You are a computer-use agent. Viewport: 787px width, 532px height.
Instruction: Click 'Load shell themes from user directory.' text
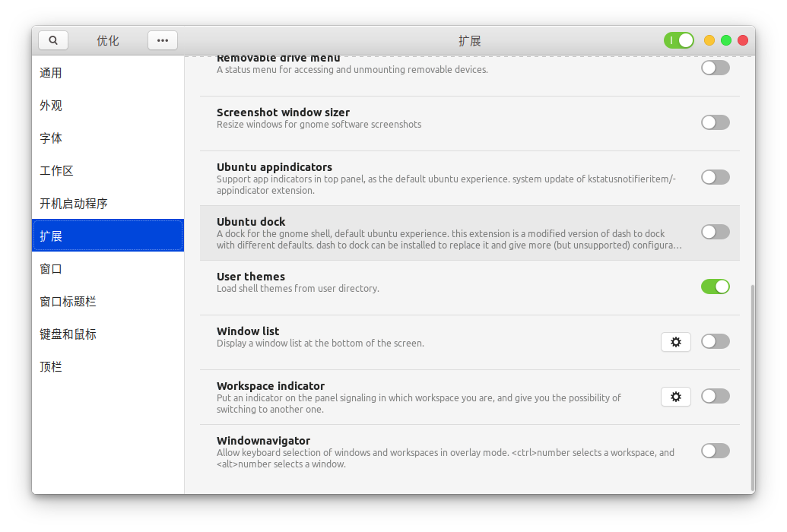(x=298, y=289)
